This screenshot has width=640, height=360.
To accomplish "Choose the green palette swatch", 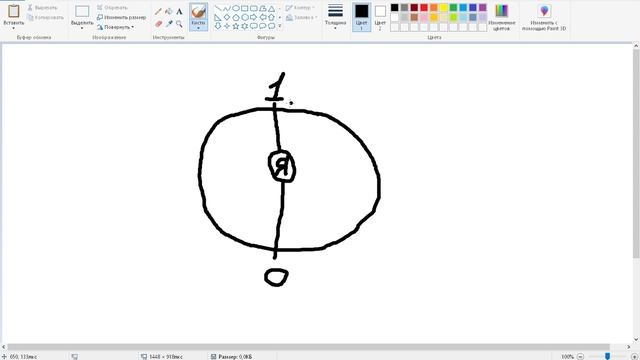I will click(x=453, y=7).
